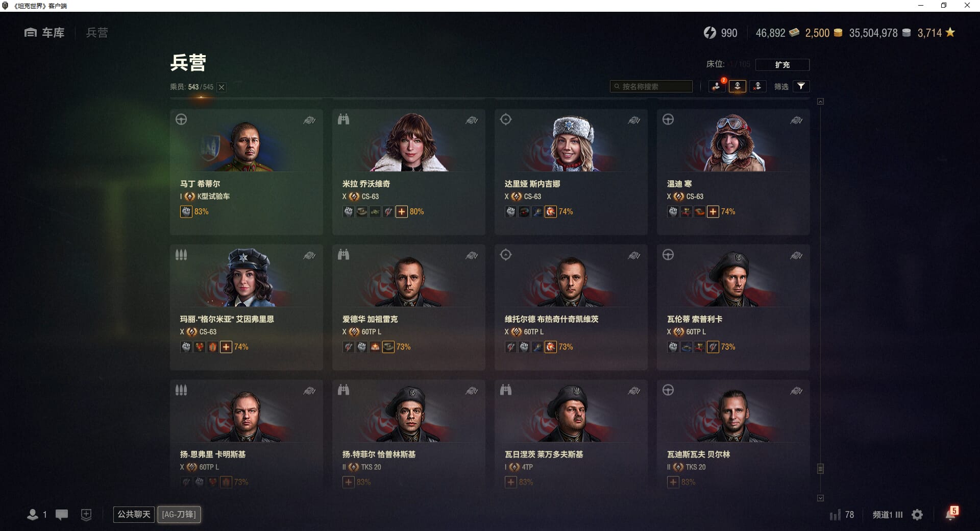Image resolution: width=980 pixels, height=531 pixels.
Task: Click the chat bubble icon
Action: (62, 515)
